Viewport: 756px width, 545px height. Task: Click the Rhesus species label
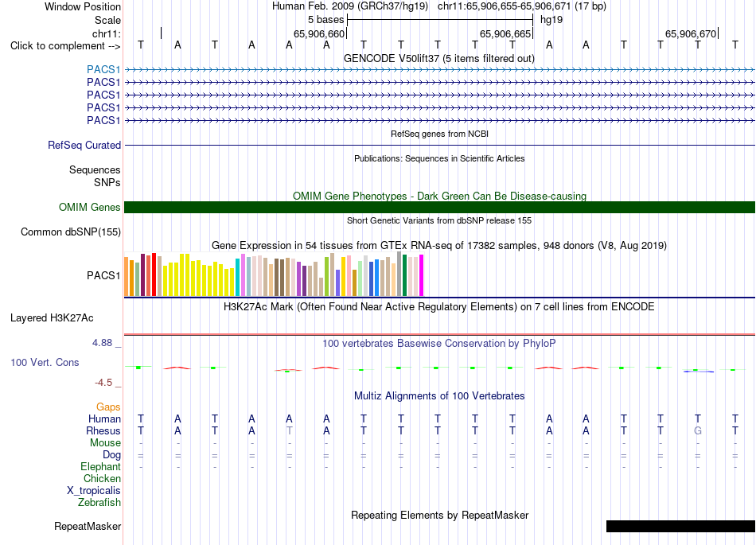tap(103, 430)
